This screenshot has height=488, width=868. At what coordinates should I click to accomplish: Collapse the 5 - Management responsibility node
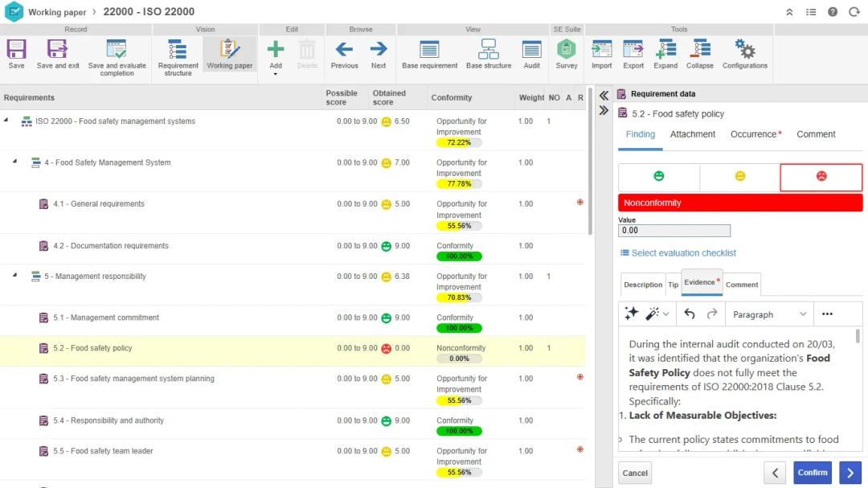point(15,276)
